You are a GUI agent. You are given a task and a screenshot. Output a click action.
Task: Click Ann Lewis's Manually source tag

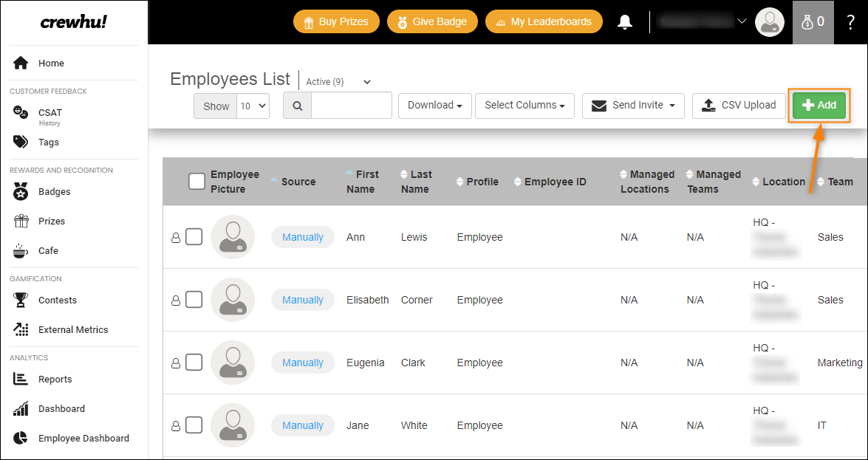[x=303, y=237]
